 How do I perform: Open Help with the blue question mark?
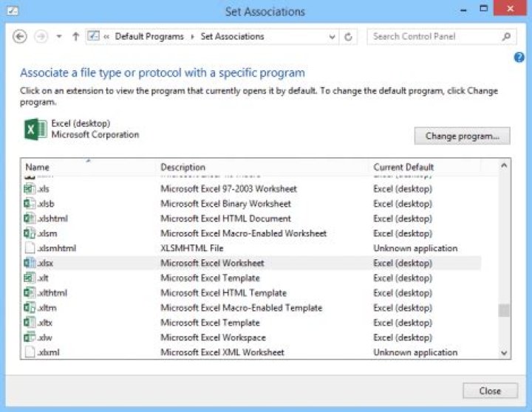pos(519,58)
